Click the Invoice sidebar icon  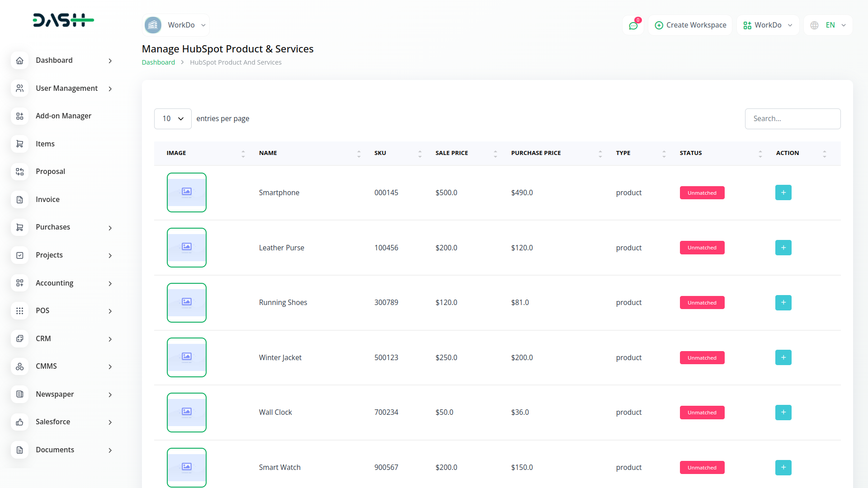[x=20, y=199]
